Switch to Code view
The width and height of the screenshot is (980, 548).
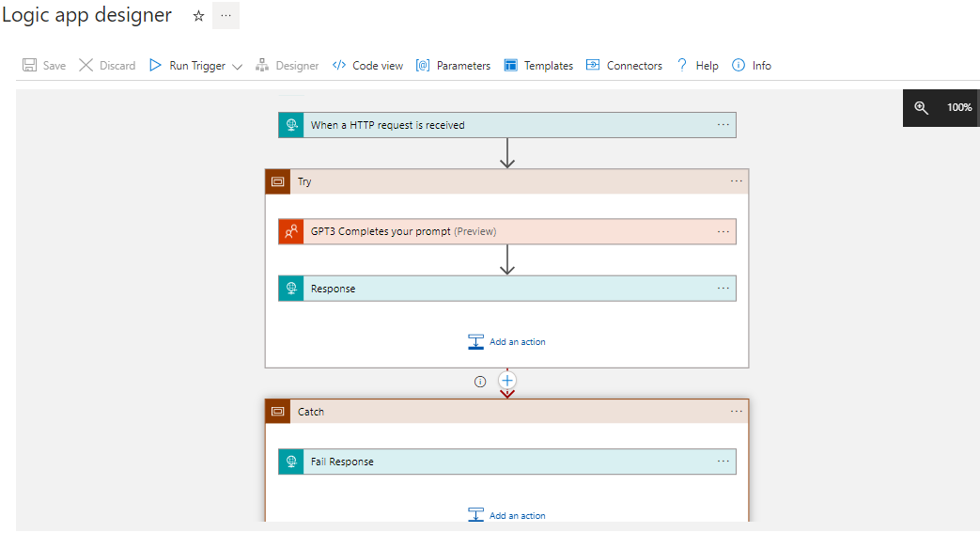point(367,66)
